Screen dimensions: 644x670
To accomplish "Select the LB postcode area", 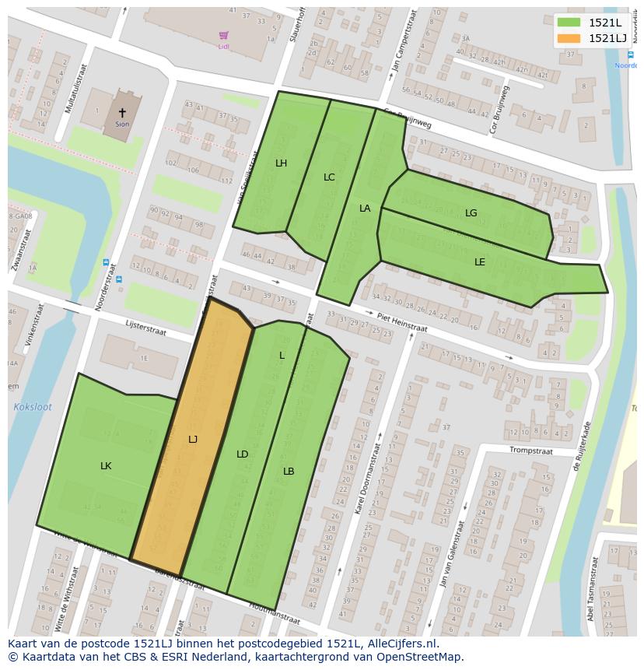I will coord(289,471).
